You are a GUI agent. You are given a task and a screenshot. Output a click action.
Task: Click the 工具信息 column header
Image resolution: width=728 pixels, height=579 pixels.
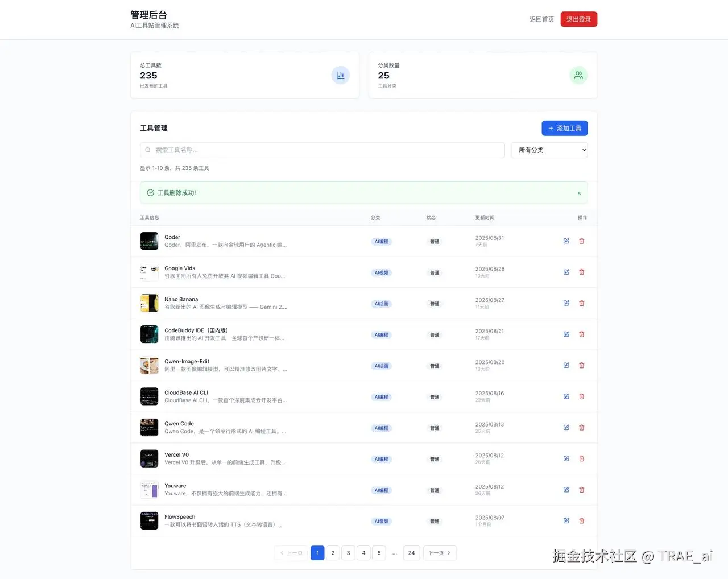coord(150,218)
